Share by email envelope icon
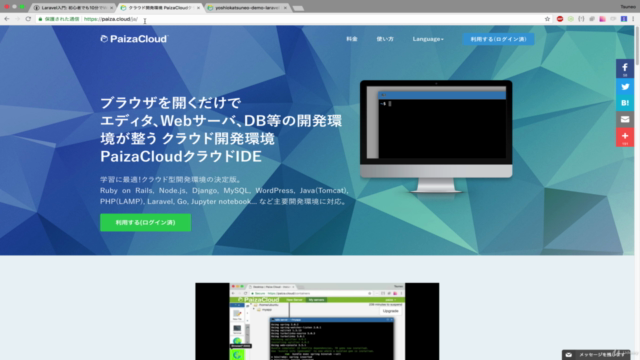 pos(624,120)
